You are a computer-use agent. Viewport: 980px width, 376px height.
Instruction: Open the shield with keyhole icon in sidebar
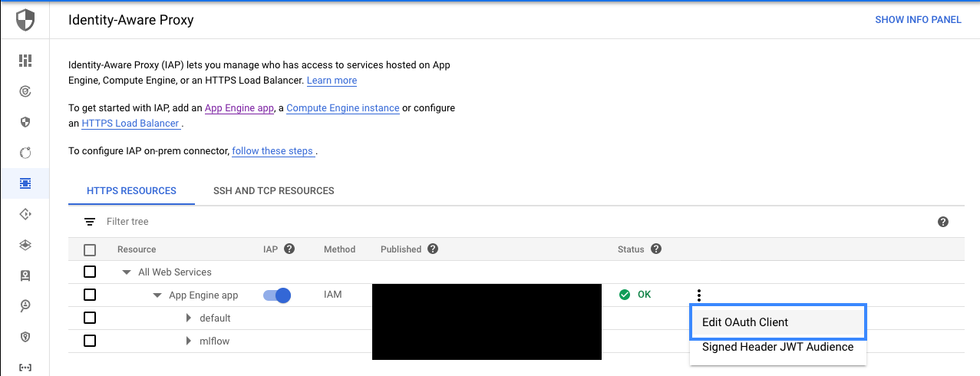[25, 337]
